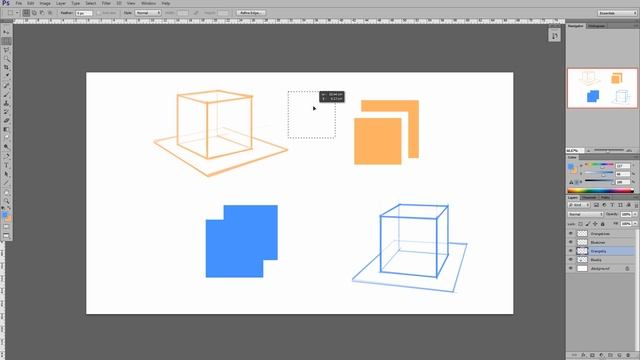Select the Polygonal Lasso tool

[x=6, y=50]
